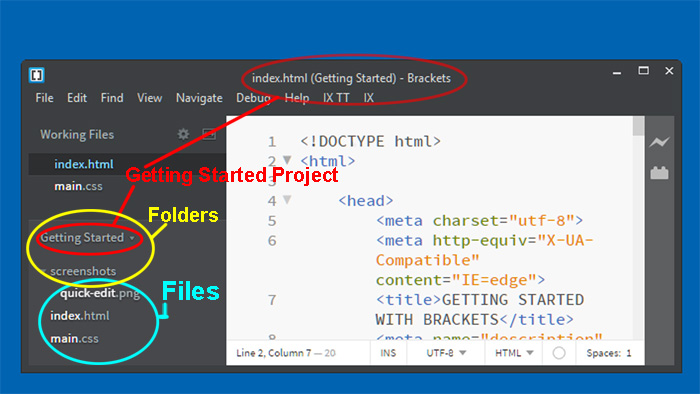Click the title tag text in editor

(479, 309)
